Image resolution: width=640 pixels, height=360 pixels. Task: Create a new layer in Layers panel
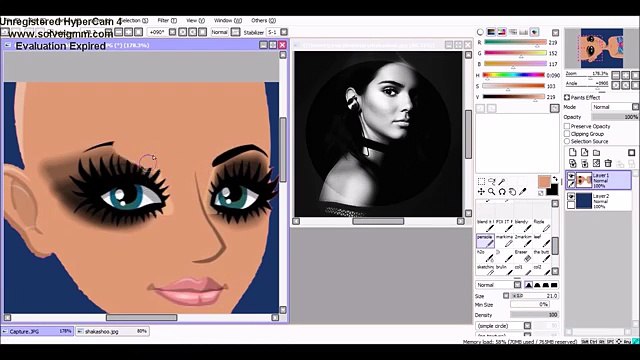click(573, 153)
